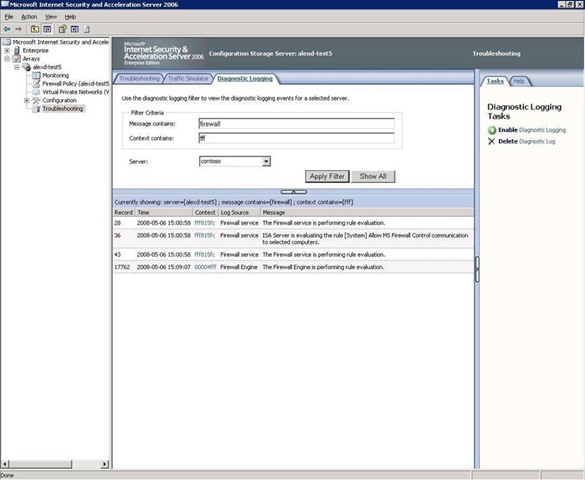Click the Virtual Private Networks cloud icon
This screenshot has height=480, width=585.
[x=36, y=92]
